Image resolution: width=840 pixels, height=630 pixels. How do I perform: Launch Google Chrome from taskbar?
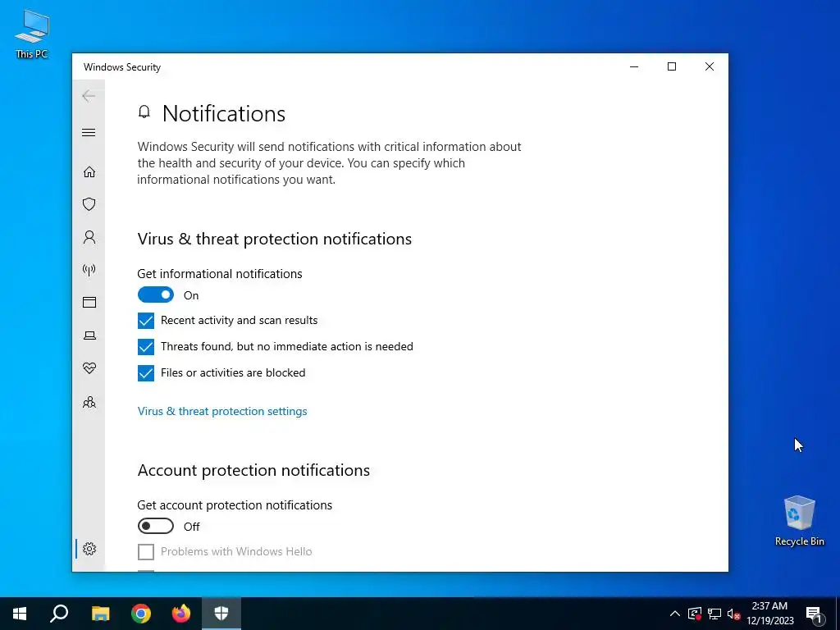coord(141,614)
